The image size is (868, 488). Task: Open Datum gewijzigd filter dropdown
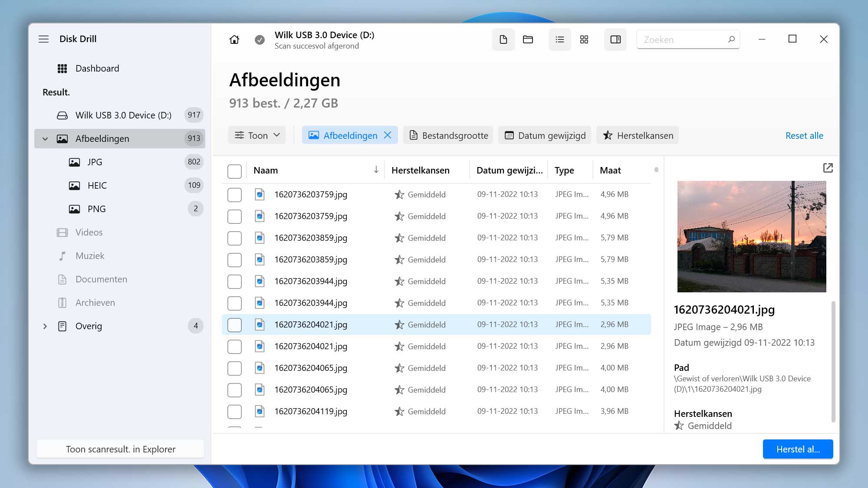click(545, 135)
